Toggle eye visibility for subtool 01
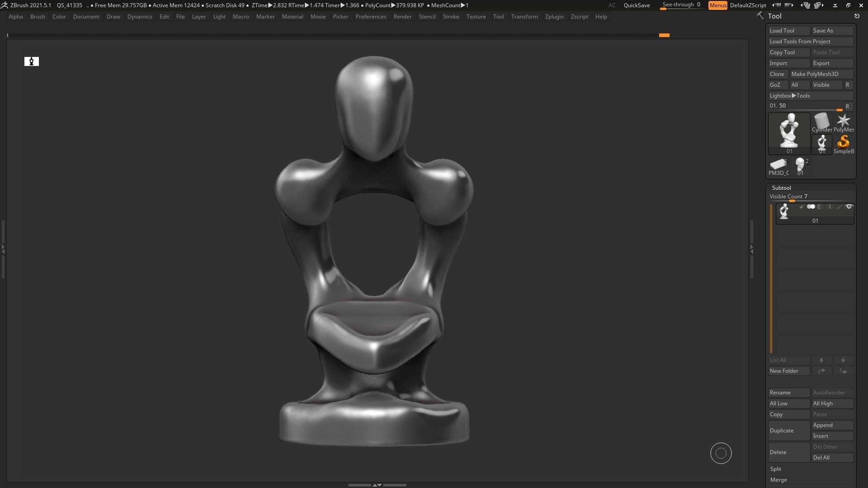868x488 pixels. [x=849, y=207]
